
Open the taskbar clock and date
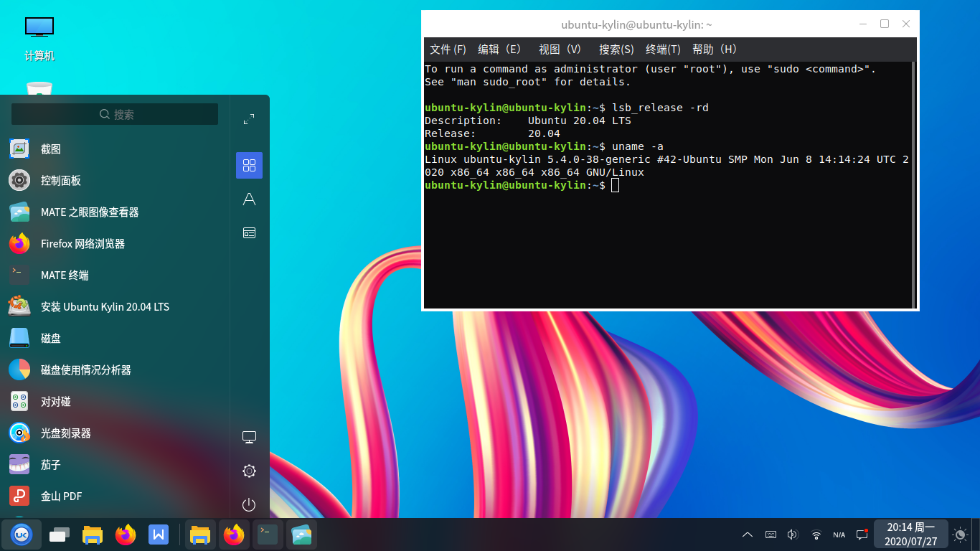tap(911, 534)
